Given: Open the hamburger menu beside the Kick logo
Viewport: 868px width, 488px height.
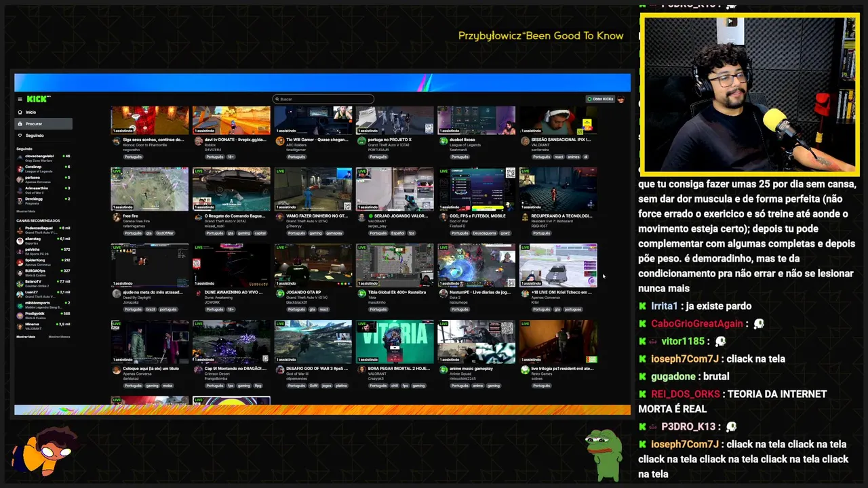Looking at the screenshot, I should (x=20, y=99).
